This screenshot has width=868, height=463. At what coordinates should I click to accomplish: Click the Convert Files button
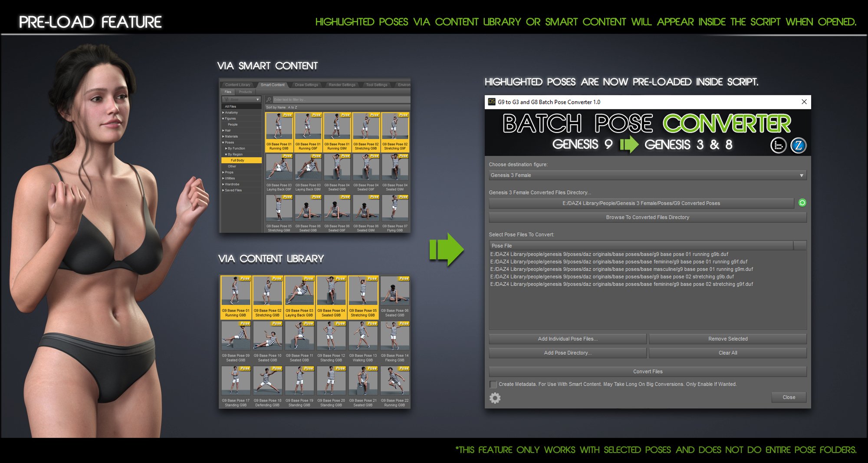pyautogui.click(x=648, y=371)
